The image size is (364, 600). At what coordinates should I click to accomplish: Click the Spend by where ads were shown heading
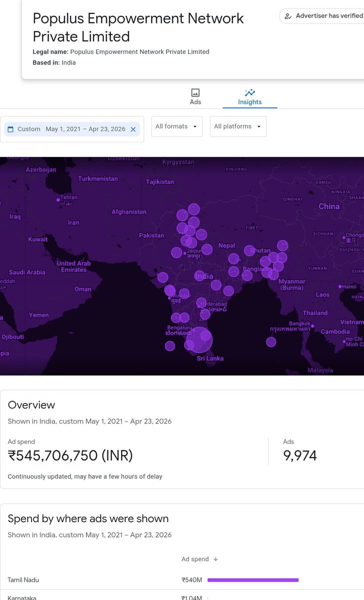click(88, 518)
